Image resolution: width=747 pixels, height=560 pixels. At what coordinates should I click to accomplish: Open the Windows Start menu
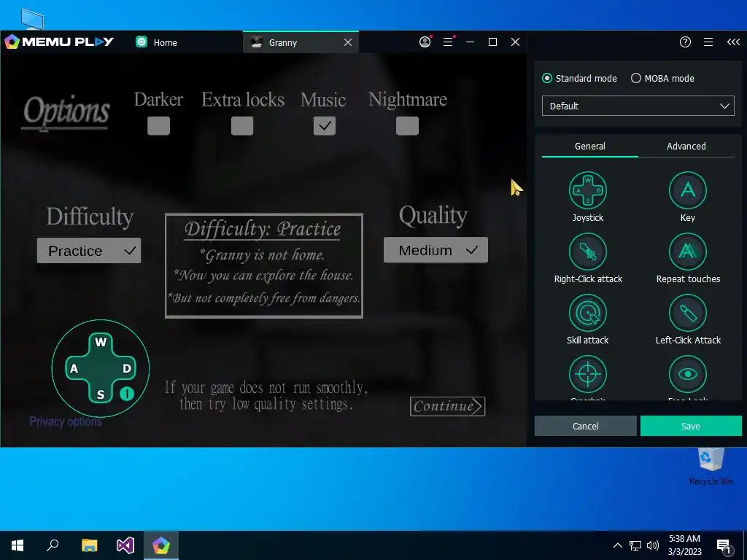pyautogui.click(x=18, y=545)
